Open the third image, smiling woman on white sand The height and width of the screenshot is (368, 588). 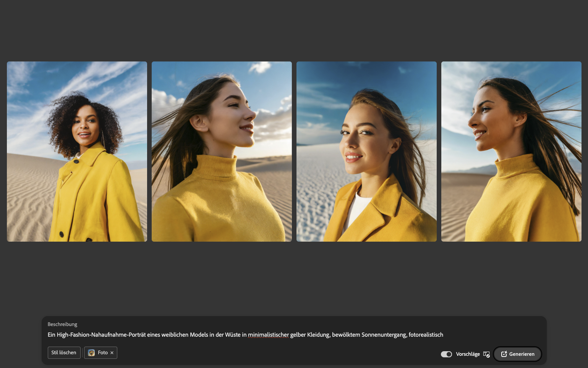(x=366, y=152)
